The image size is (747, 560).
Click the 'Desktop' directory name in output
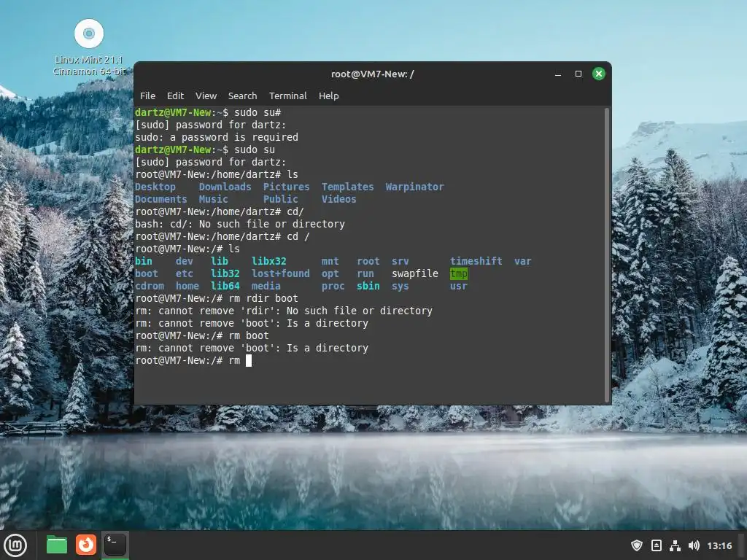[155, 187]
